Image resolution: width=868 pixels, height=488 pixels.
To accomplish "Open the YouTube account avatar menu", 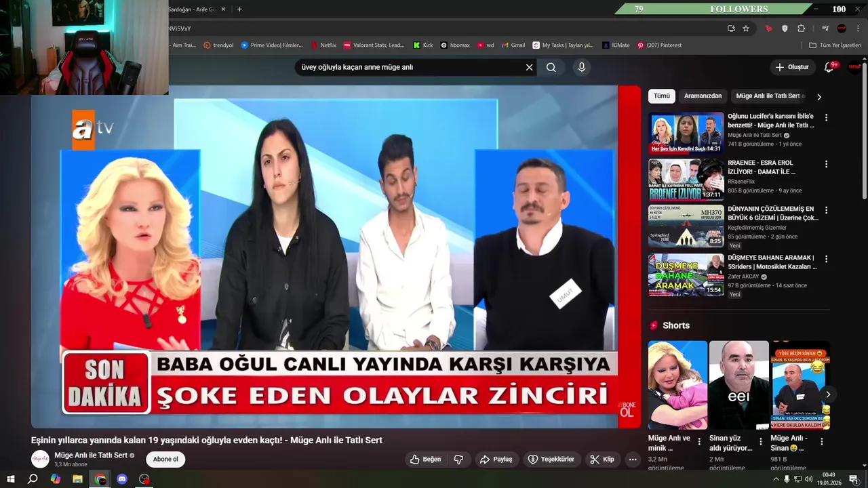I will 854,66.
